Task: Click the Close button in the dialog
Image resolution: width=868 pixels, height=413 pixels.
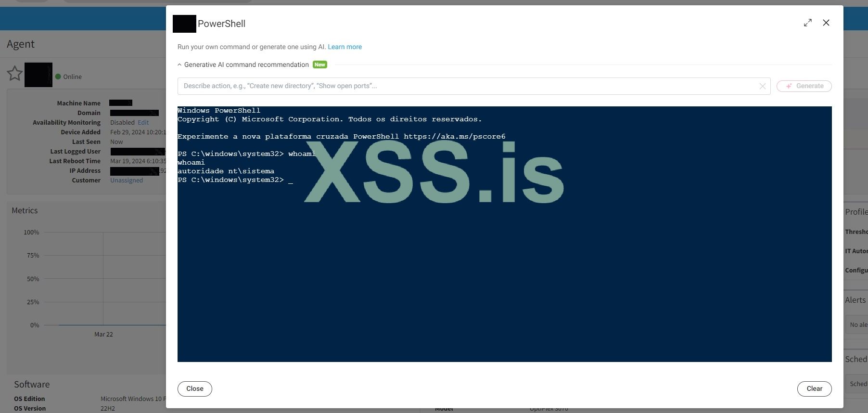Action: coord(195,388)
